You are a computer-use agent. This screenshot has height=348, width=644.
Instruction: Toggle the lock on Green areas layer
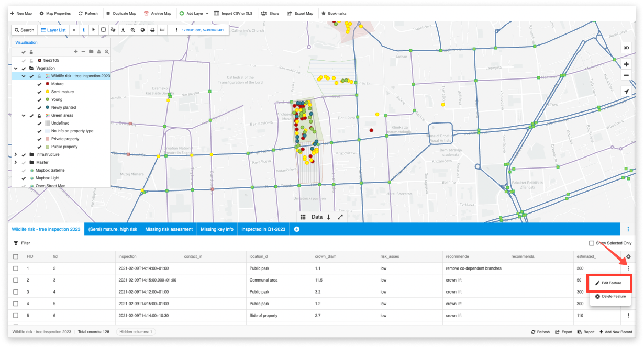point(39,115)
